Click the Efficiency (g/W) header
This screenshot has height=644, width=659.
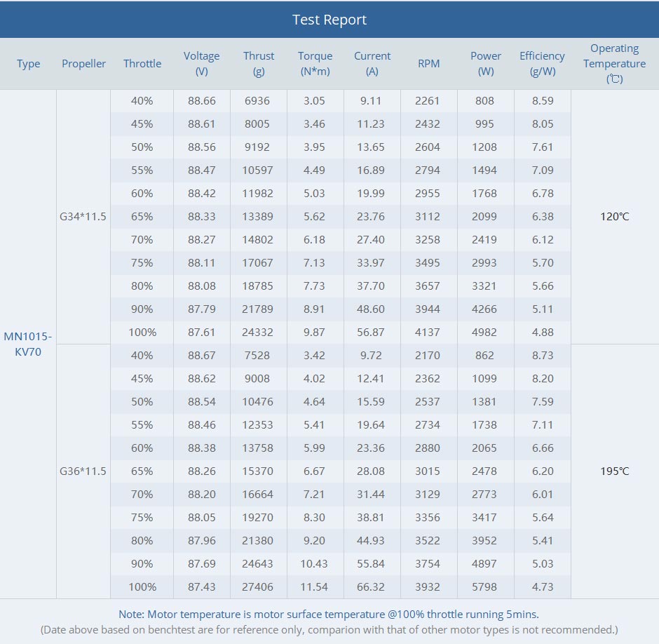(x=542, y=63)
